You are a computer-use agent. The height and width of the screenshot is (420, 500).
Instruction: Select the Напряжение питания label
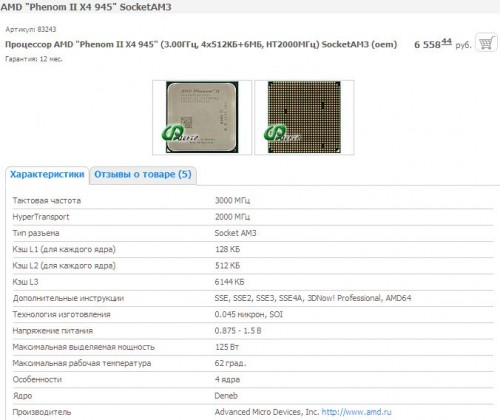point(53,331)
